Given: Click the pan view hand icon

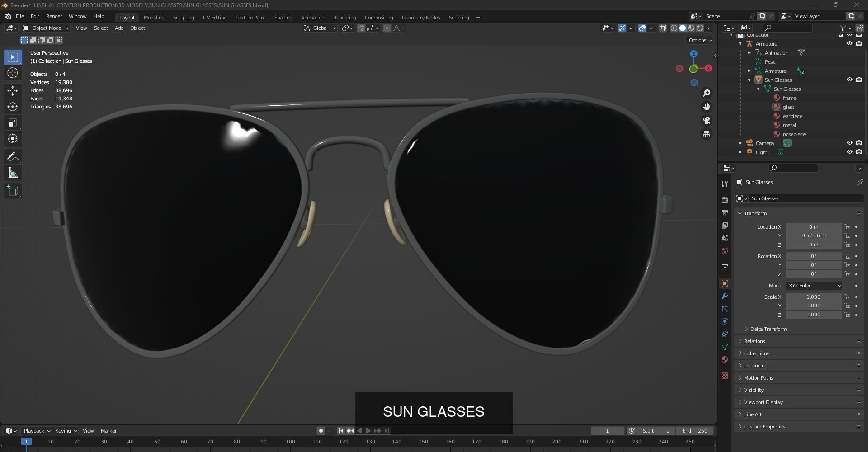Looking at the screenshot, I should point(707,107).
